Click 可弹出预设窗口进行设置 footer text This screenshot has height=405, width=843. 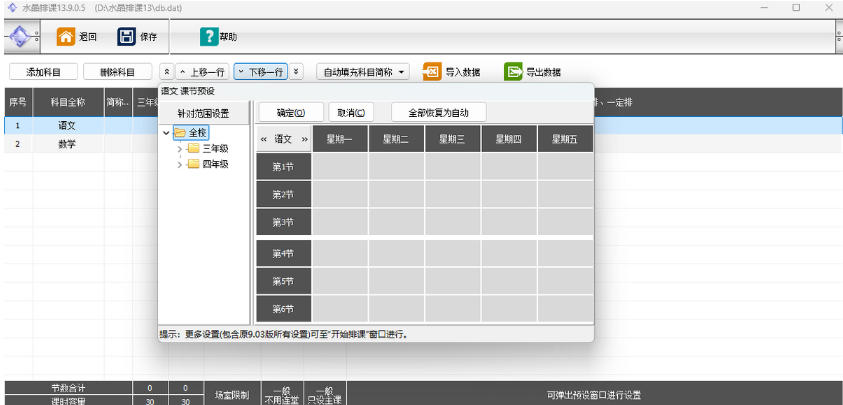pyautogui.click(x=594, y=395)
